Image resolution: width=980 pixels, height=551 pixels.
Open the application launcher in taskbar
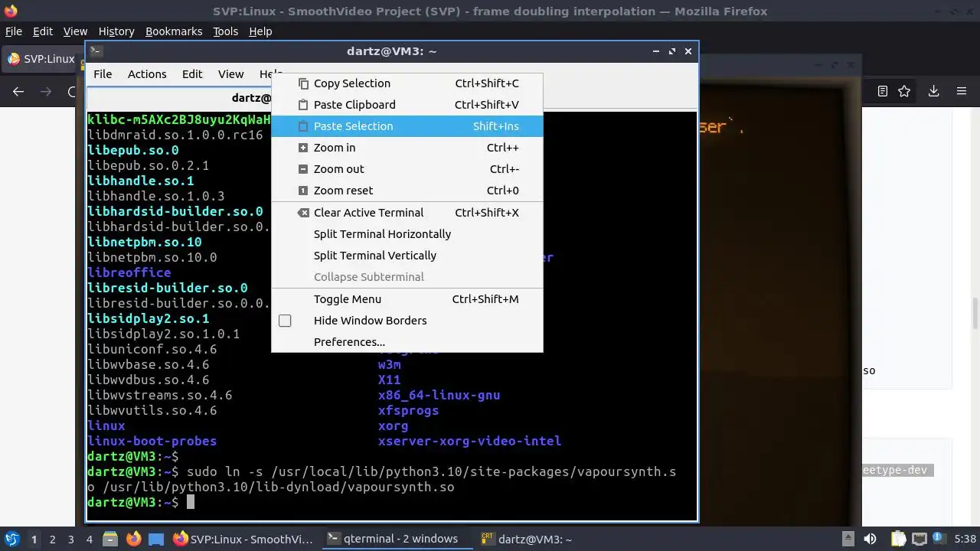[11, 539]
